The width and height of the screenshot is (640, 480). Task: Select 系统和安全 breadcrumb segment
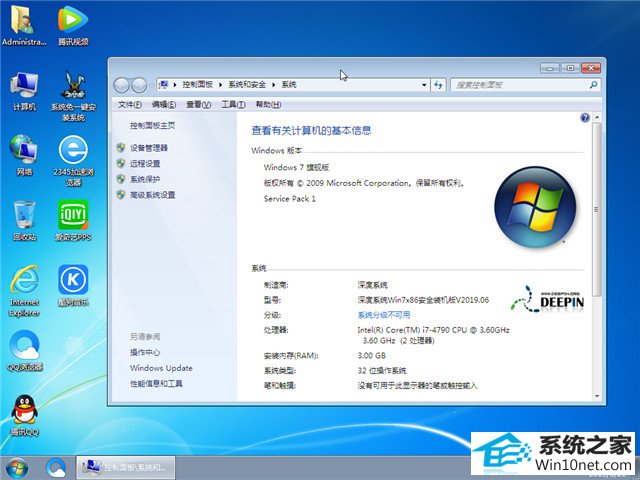pos(247,84)
